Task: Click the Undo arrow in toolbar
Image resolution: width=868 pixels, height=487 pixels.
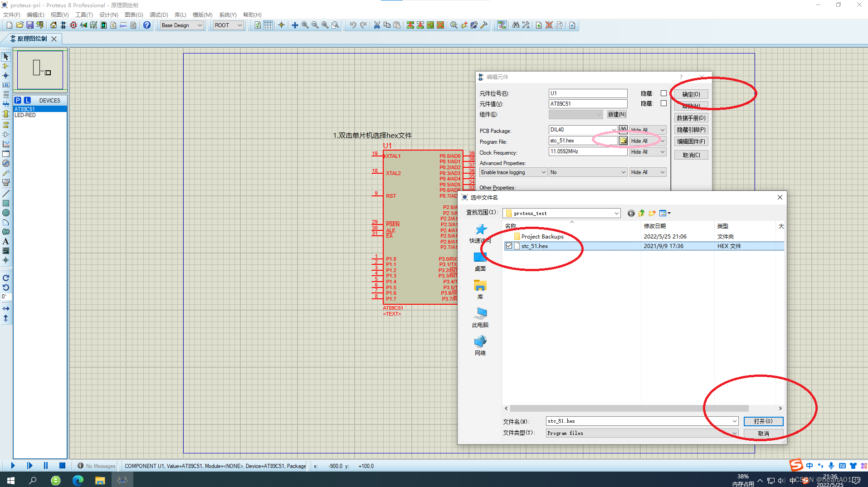Action: 353,25
